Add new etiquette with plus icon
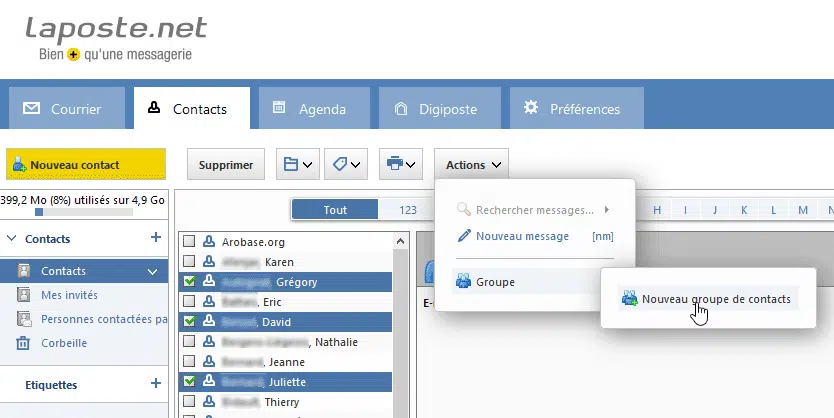The image size is (834, 418). tap(156, 383)
